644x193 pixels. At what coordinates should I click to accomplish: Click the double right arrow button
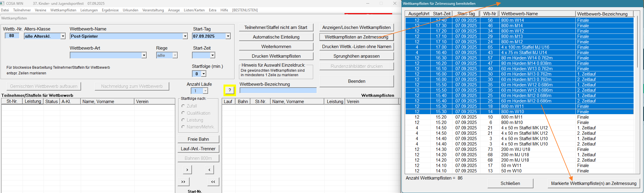click(x=183, y=182)
